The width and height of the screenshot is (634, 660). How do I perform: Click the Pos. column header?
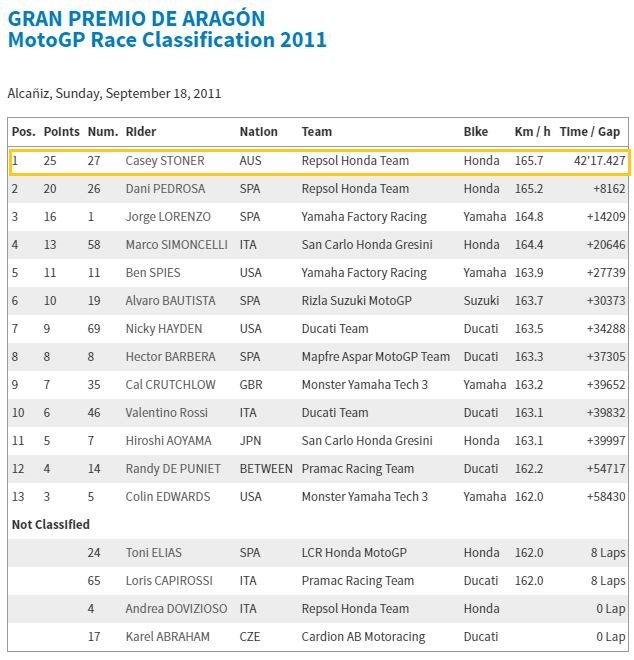click(x=24, y=132)
